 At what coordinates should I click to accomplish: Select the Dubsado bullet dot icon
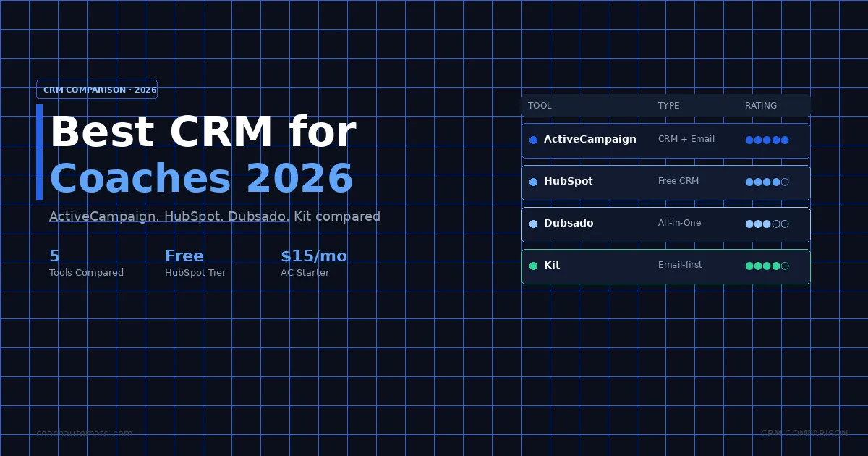(533, 224)
